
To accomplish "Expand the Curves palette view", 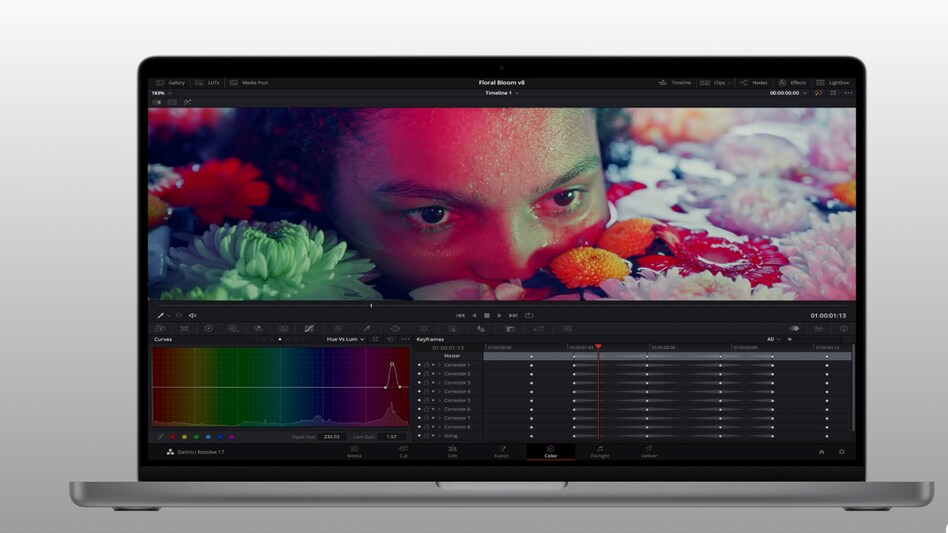I will coord(375,340).
